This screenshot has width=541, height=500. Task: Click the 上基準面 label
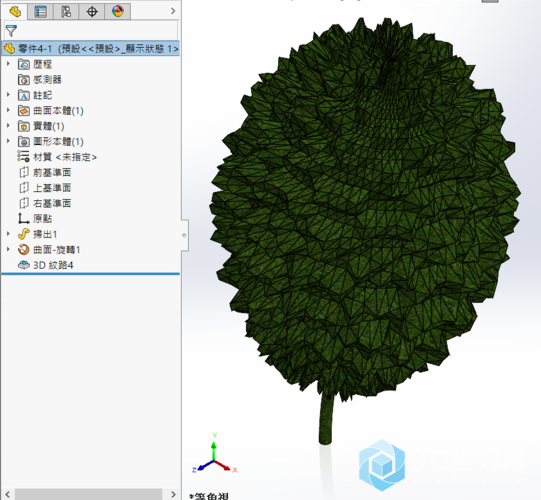52,188
